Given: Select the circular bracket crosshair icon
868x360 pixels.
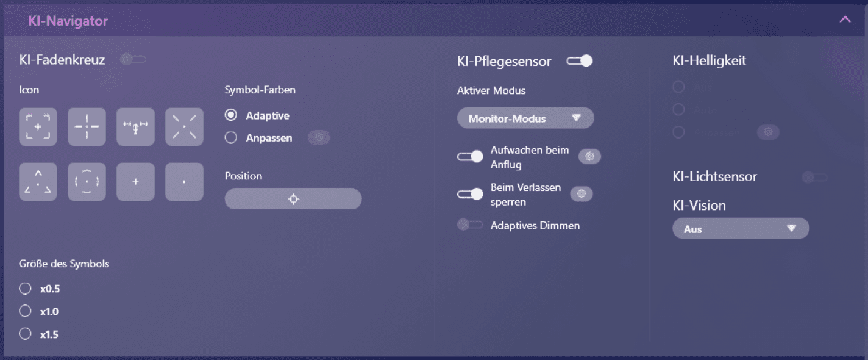Looking at the screenshot, I should tap(87, 182).
